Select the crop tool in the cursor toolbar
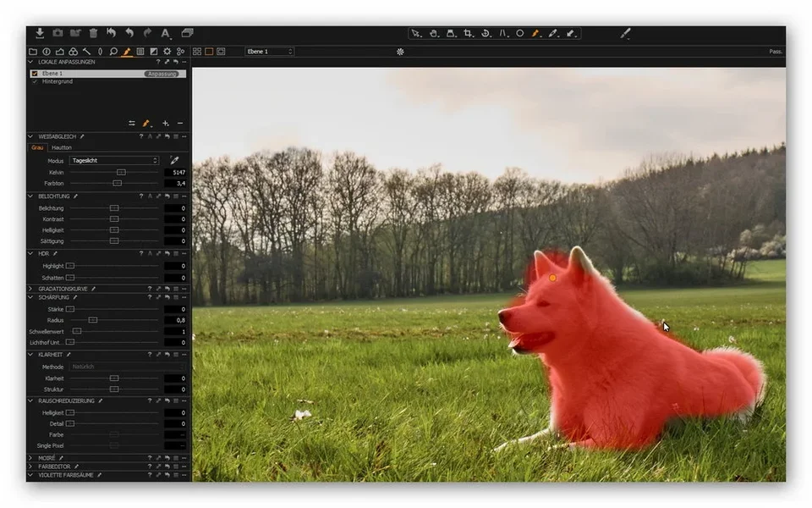Viewport: 812px width, 508px height. click(x=468, y=34)
